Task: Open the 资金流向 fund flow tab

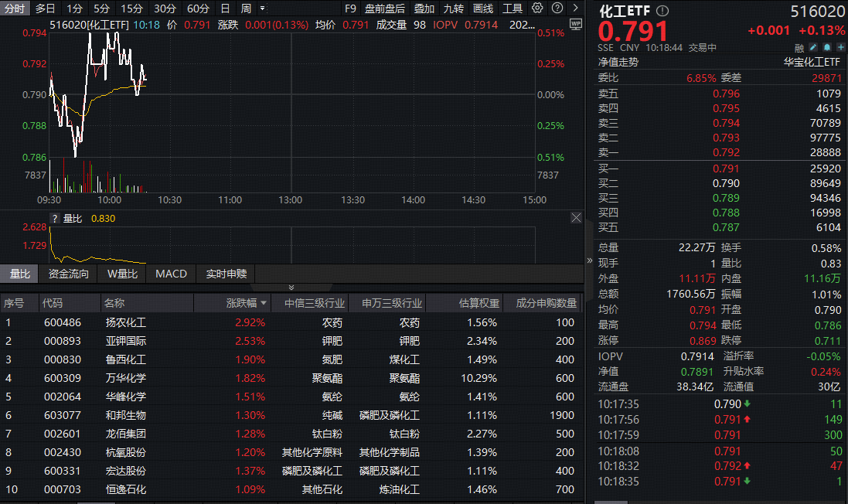Action: coord(67,274)
